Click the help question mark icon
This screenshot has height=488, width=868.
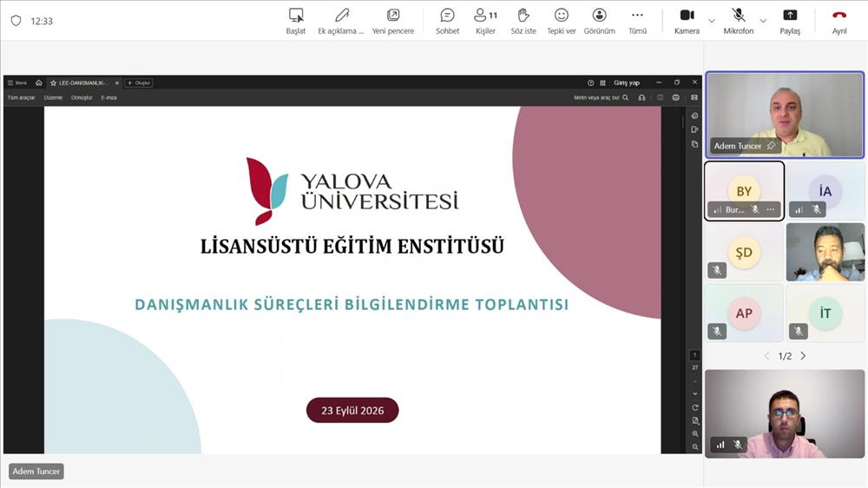pos(590,82)
